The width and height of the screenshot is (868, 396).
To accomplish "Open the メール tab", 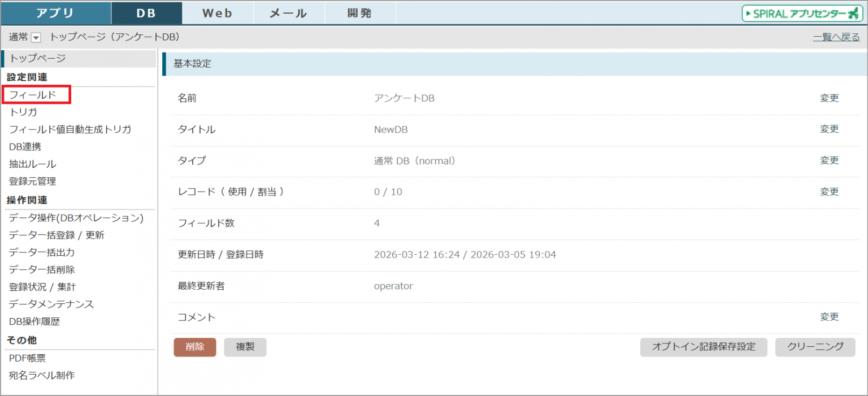I will point(288,14).
